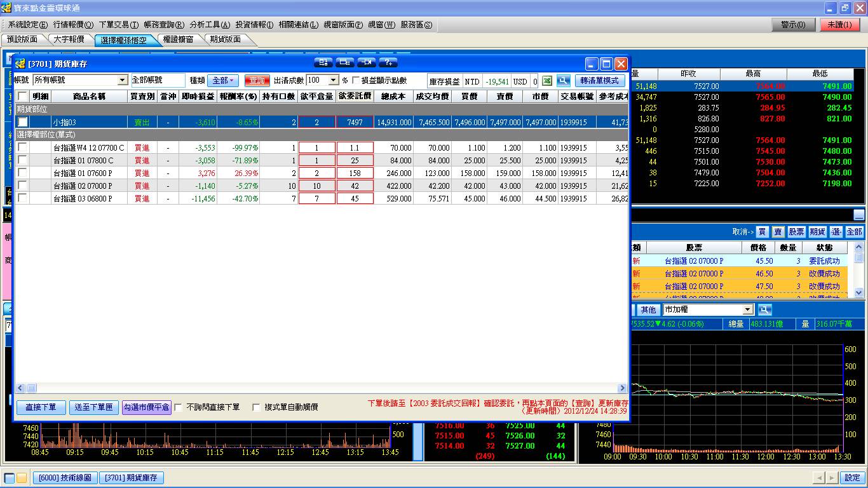Image resolution: width=868 pixels, height=488 pixels.
Task: Click the Excel export icon in 期貨庫存
Action: [546, 81]
